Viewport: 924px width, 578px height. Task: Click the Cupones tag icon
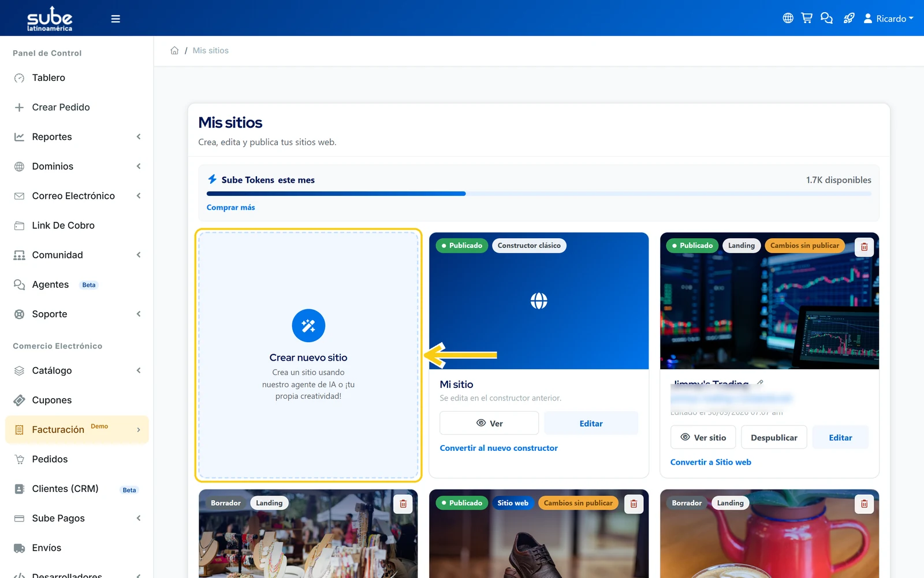19,400
